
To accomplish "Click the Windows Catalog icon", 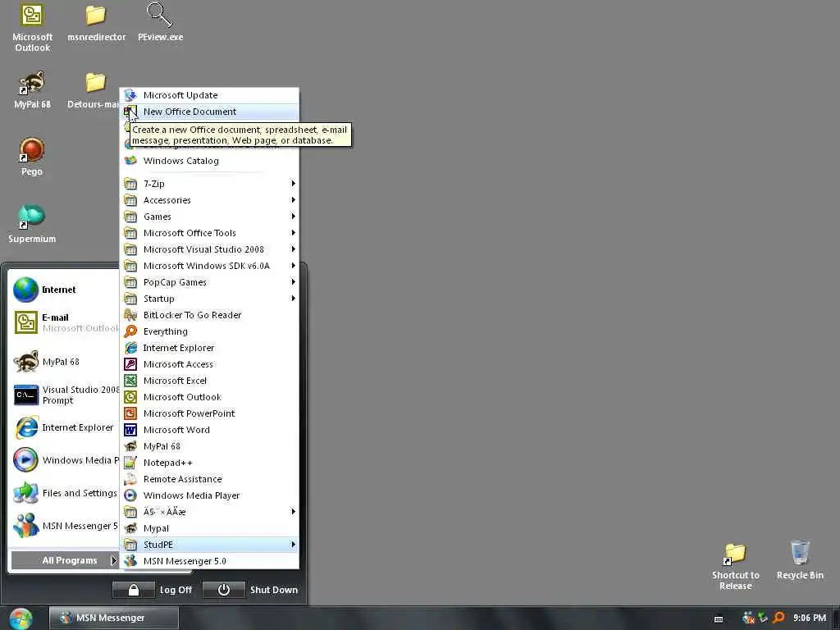I will 130,161.
